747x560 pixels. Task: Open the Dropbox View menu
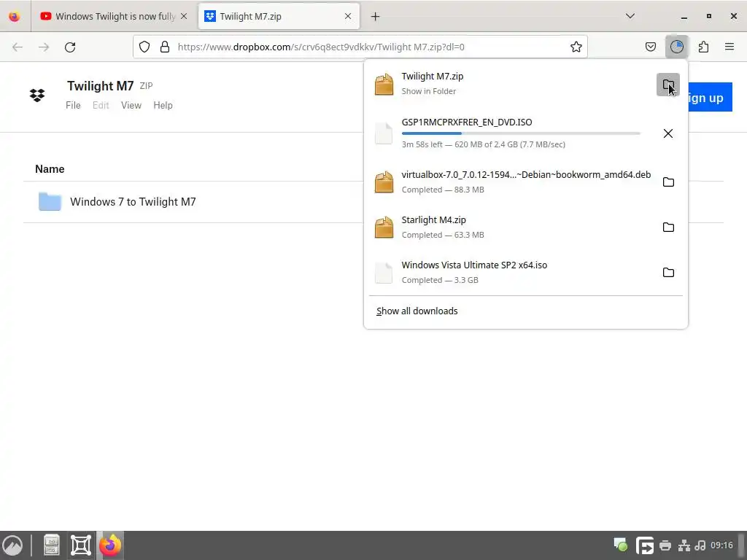point(131,105)
